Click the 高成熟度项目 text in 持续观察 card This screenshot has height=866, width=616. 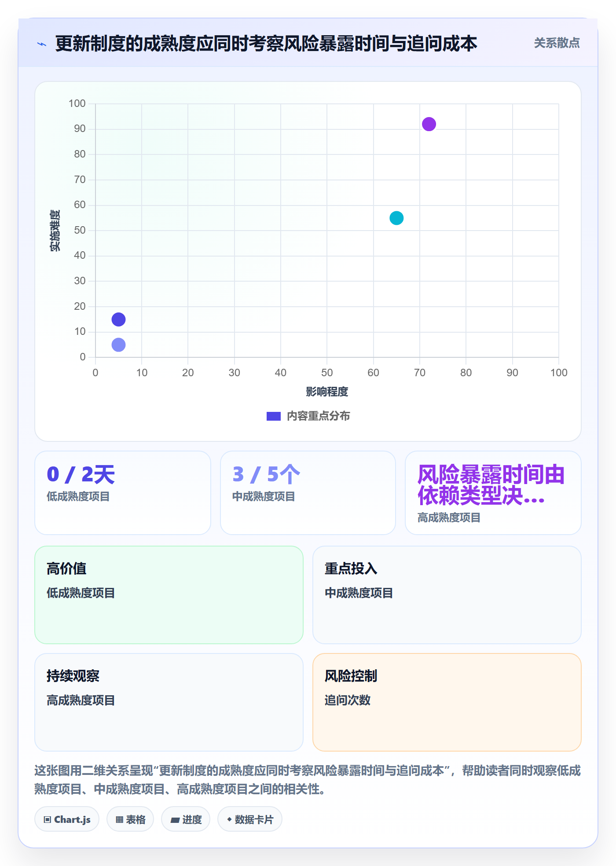tap(81, 700)
